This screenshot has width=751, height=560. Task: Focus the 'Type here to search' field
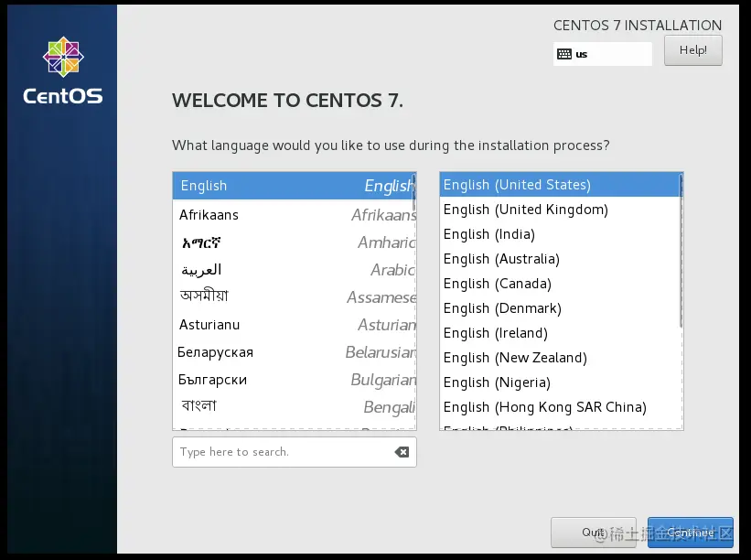294,452
